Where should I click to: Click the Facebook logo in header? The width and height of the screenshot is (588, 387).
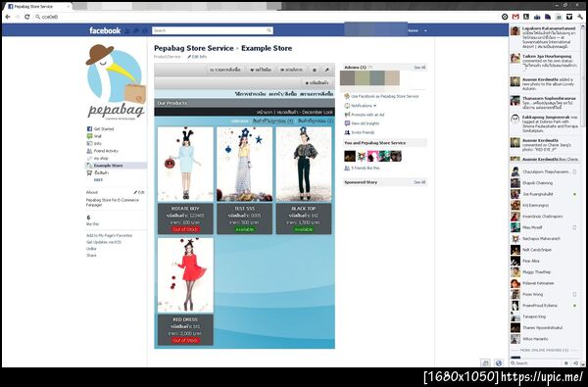(105, 30)
